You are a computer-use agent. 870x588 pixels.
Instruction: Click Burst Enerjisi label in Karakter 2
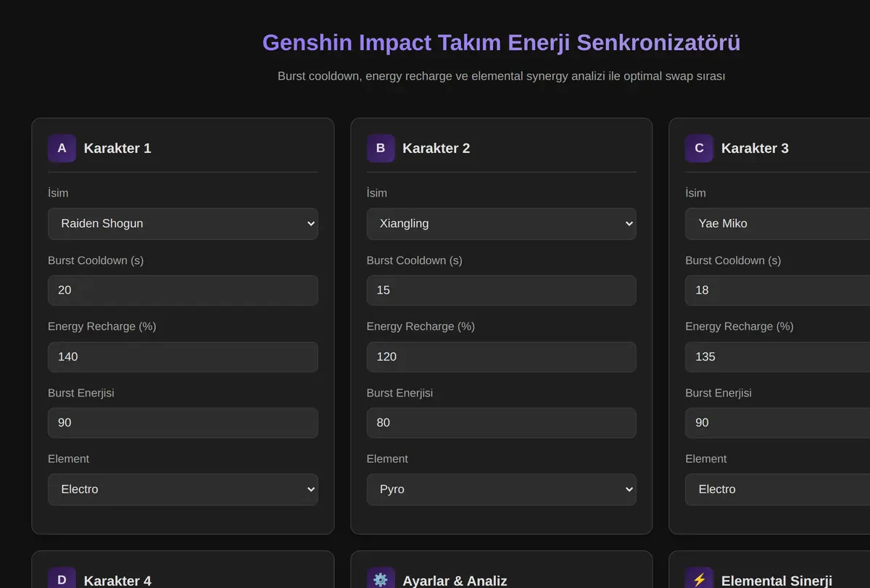(x=399, y=393)
